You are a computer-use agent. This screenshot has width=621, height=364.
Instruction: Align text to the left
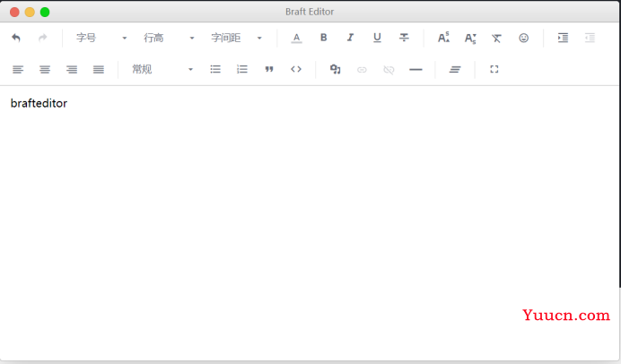click(18, 70)
